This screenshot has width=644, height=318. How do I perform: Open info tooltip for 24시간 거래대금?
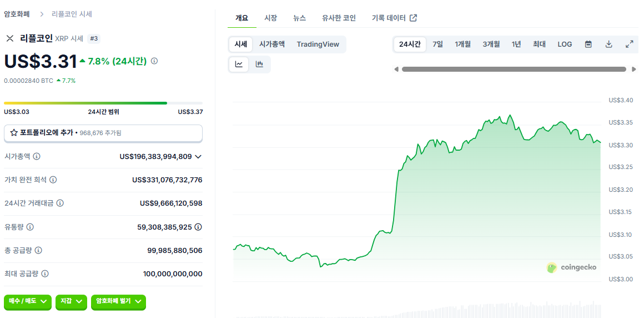tap(60, 203)
